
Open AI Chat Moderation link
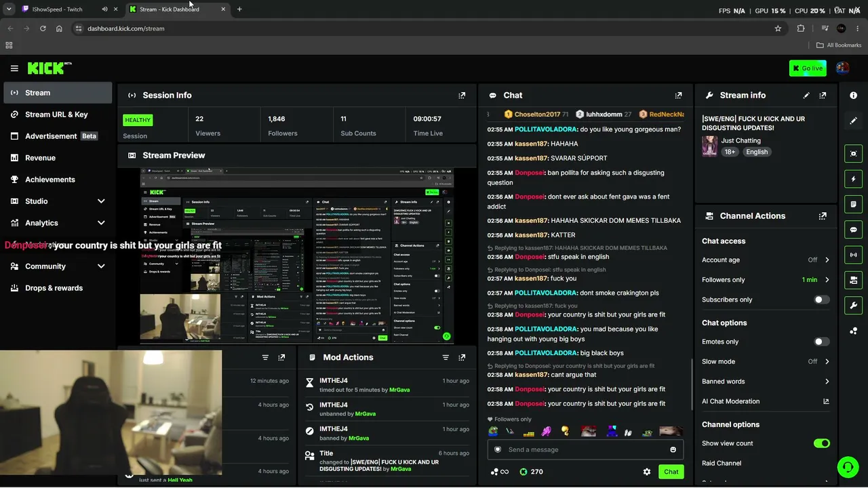pyautogui.click(x=766, y=401)
